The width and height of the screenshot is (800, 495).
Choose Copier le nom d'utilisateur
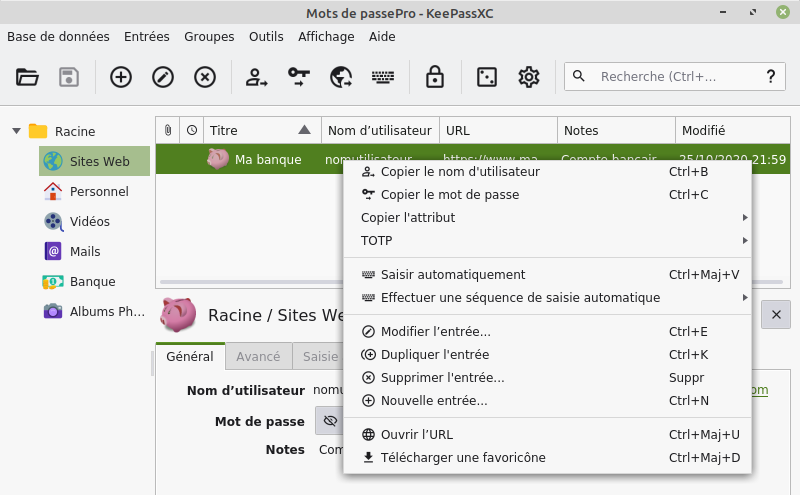(x=547, y=172)
